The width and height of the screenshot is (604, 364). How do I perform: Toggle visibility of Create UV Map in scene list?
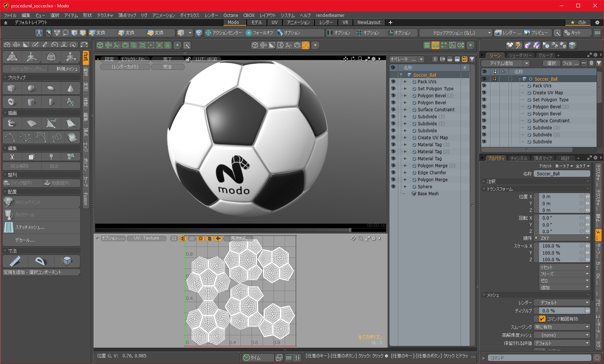click(x=484, y=93)
